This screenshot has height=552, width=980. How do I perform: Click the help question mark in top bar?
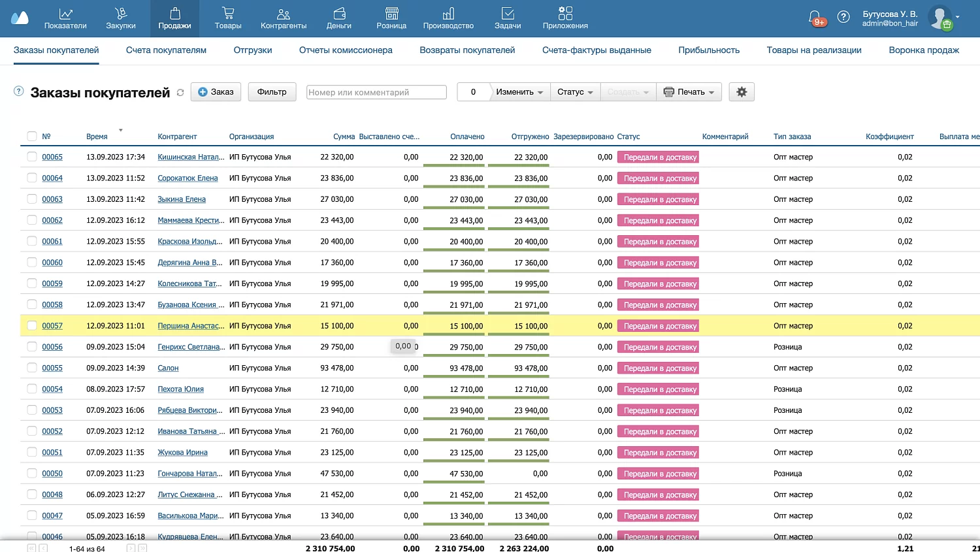coord(843,18)
